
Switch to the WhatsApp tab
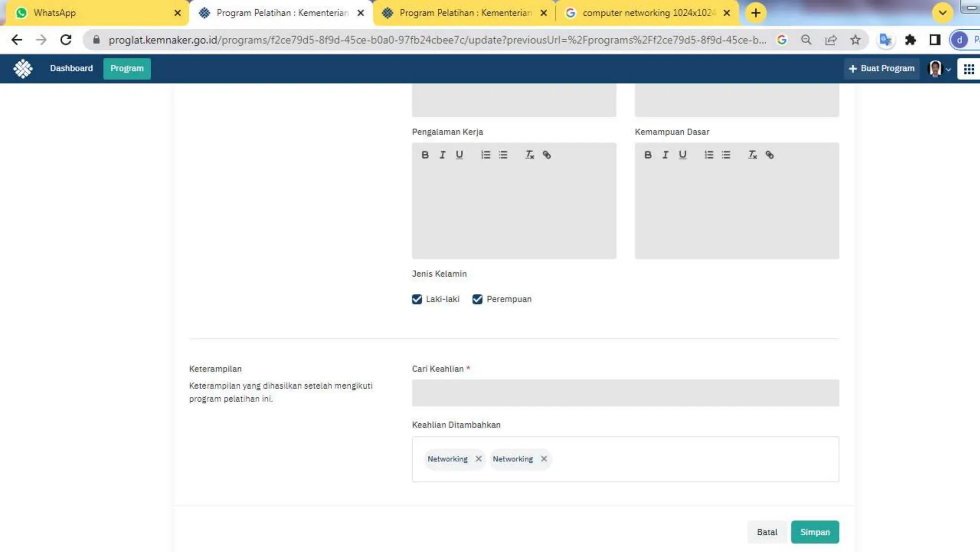[x=55, y=13]
